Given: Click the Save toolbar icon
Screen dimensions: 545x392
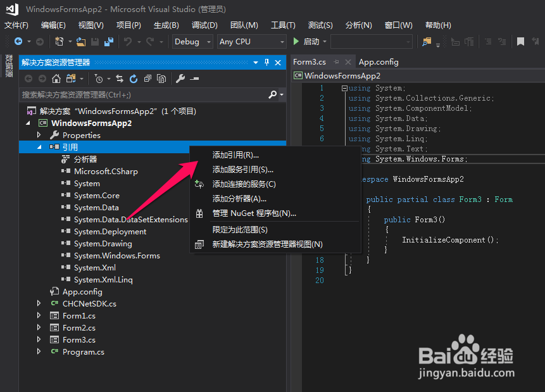Looking at the screenshot, I should click(95, 42).
